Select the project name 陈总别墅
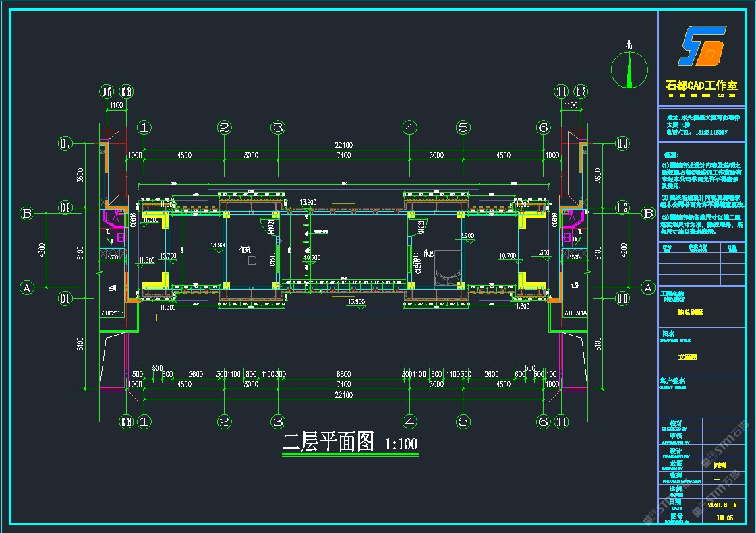The height and width of the screenshot is (533, 756). point(690,313)
